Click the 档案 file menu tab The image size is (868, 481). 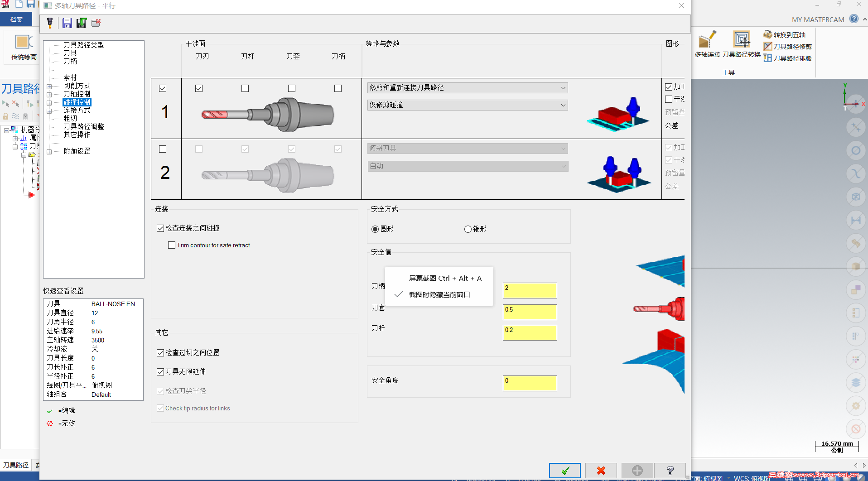16,19
